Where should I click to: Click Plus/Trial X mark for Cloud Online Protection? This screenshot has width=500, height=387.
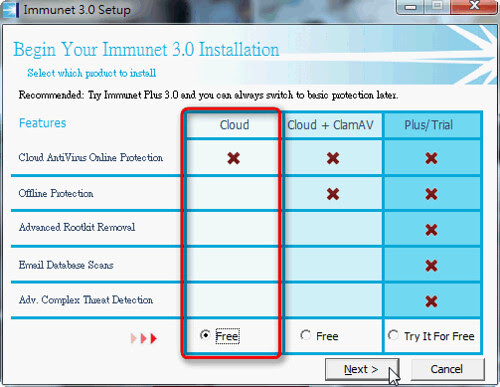click(x=431, y=158)
